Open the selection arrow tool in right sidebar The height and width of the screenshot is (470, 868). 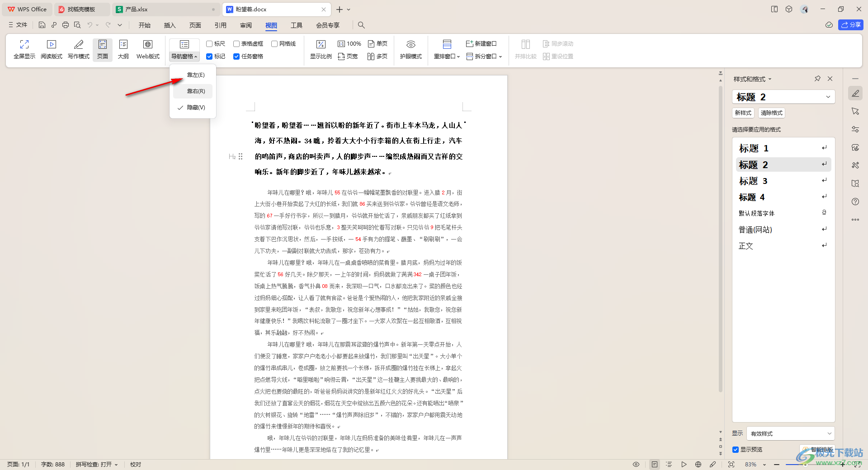click(x=855, y=111)
